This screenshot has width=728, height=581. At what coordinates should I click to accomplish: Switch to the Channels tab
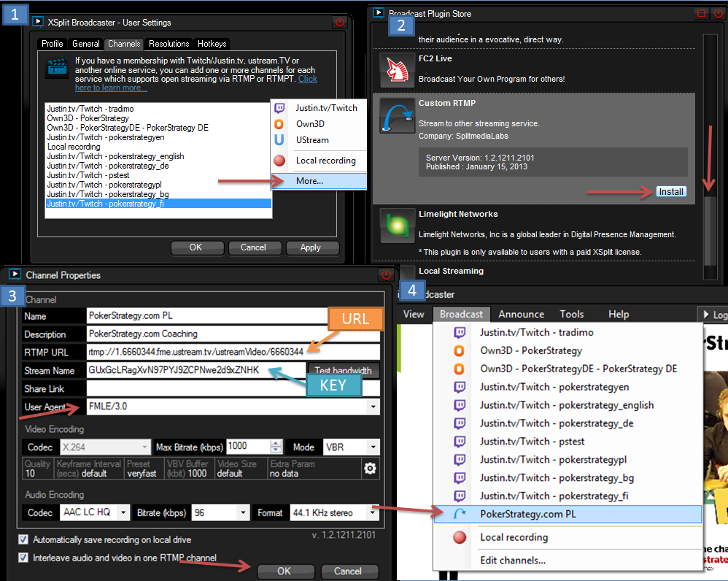124,44
